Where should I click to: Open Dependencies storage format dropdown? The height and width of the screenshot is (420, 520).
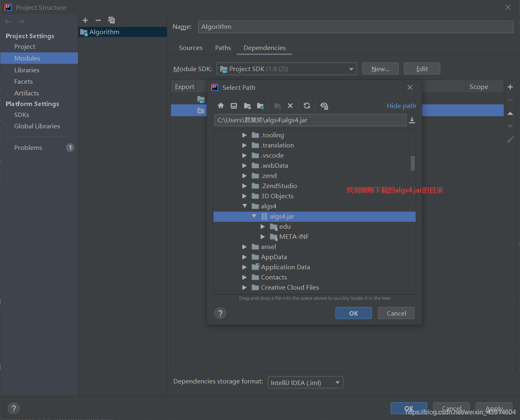coord(305,383)
